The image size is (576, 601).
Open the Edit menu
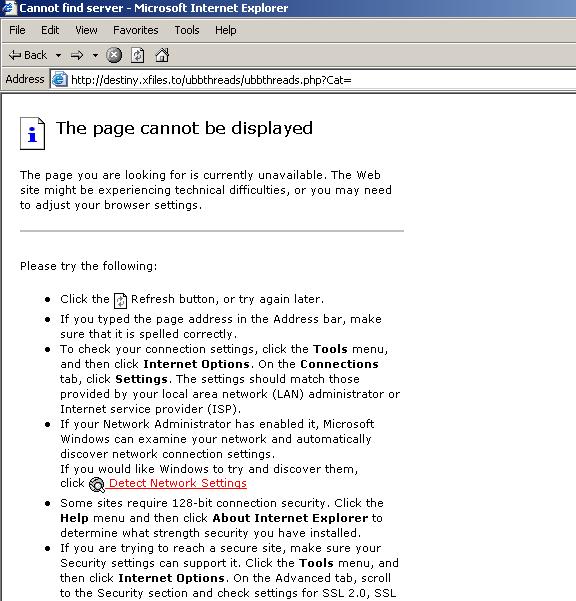coord(50,30)
